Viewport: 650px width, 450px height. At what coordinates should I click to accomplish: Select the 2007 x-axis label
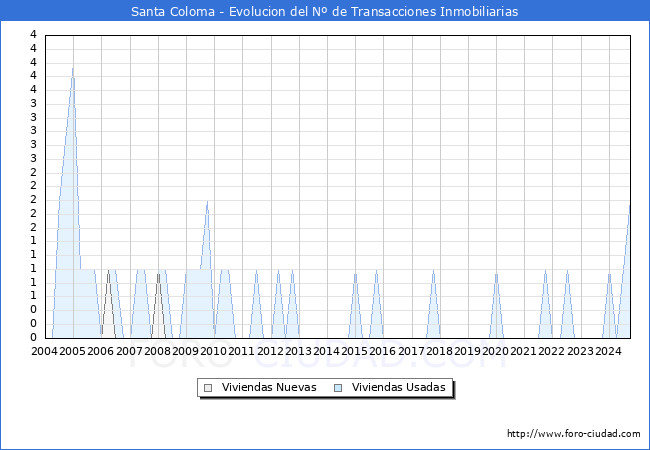point(129,351)
